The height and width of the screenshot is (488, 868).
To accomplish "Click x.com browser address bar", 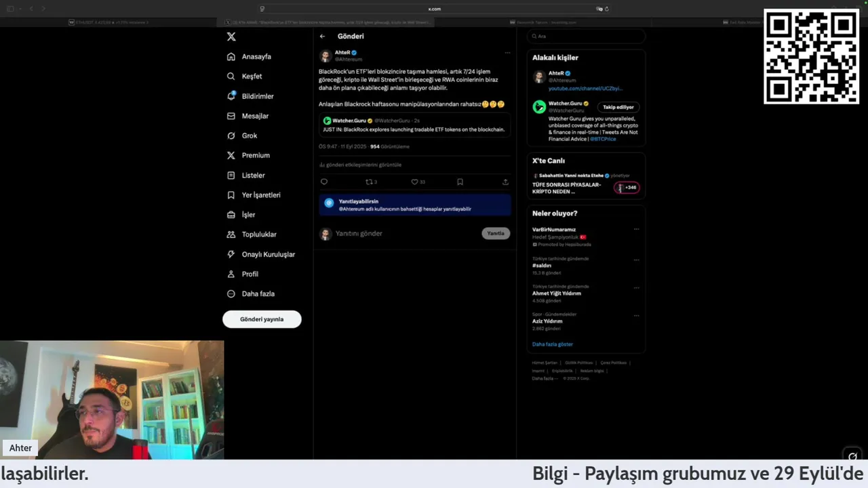I will click(434, 9).
